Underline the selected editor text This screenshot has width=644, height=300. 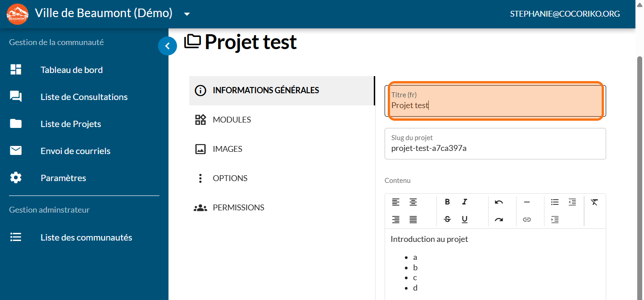(x=465, y=219)
